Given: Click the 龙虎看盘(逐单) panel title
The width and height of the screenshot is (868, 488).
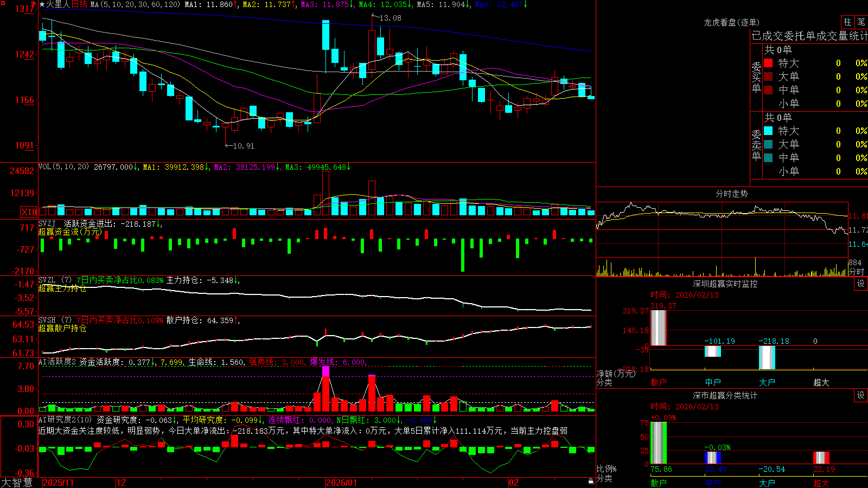Looking at the screenshot, I should [731, 22].
